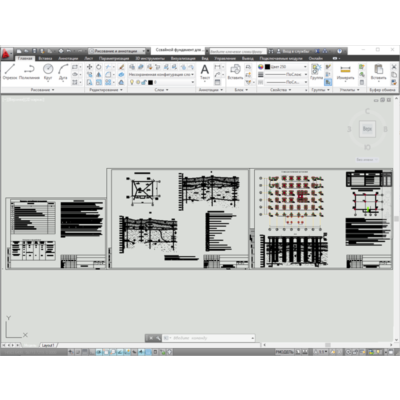Viewport: 400px width, 400px height.
Task: Select the Круг circle tool
Action: [x=48, y=72]
